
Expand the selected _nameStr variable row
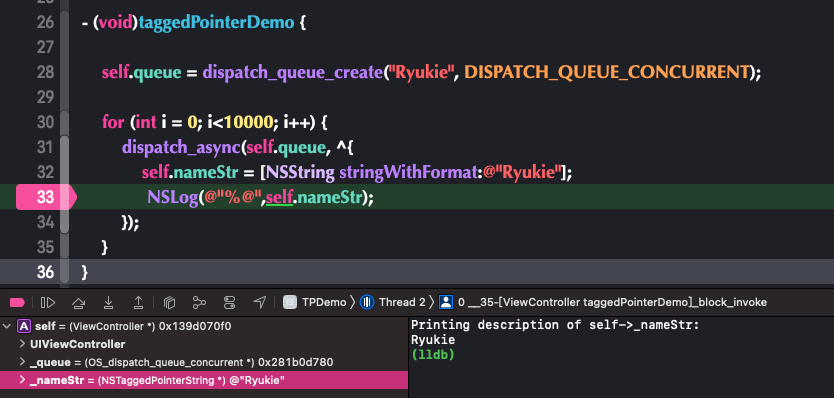[x=22, y=380]
